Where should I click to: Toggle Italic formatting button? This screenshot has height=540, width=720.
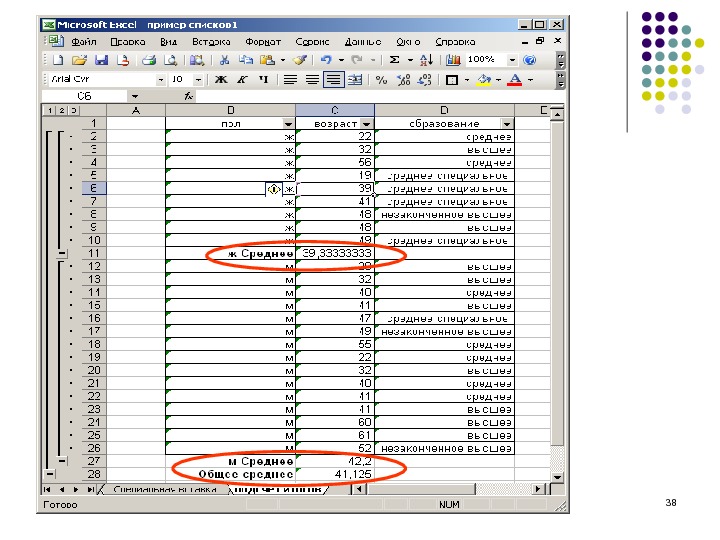[x=242, y=79]
